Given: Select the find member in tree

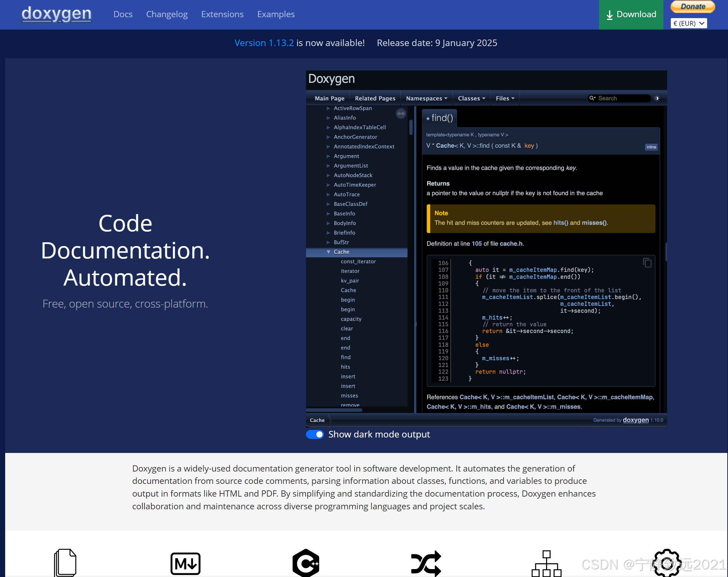Looking at the screenshot, I should 346,357.
